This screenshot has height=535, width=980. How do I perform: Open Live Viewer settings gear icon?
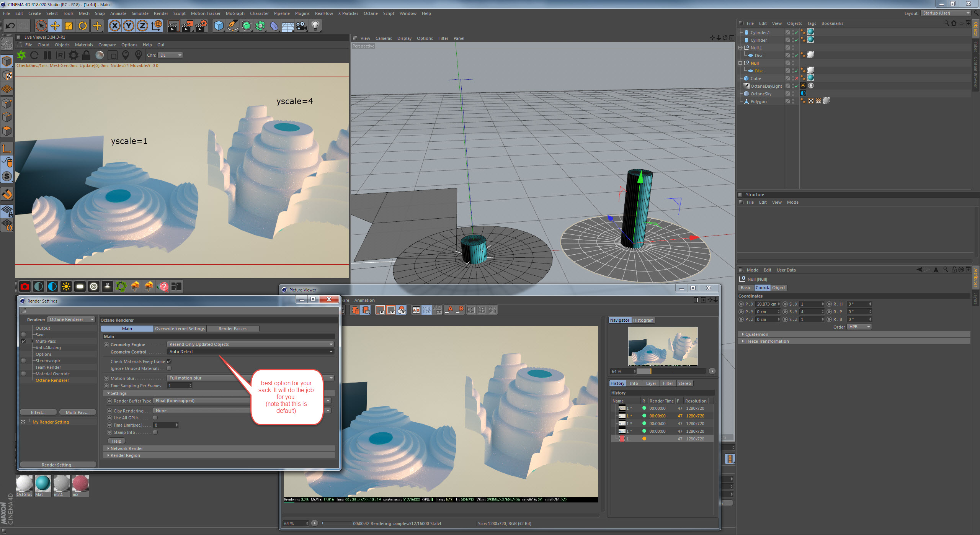click(73, 55)
